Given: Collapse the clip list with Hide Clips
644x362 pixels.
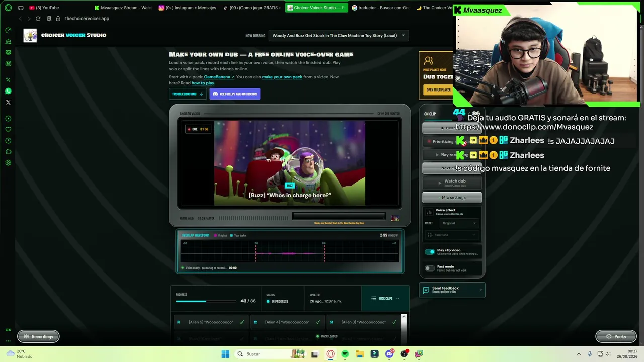Looking at the screenshot, I should click(x=385, y=299).
